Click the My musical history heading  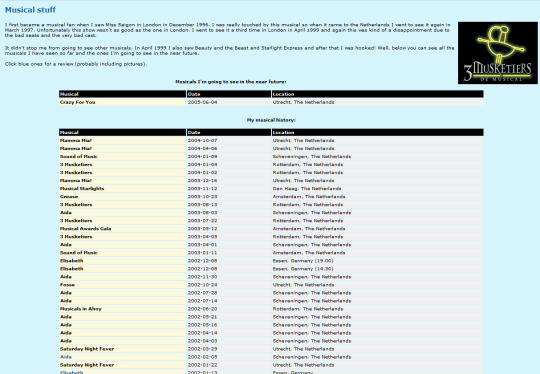(271, 120)
